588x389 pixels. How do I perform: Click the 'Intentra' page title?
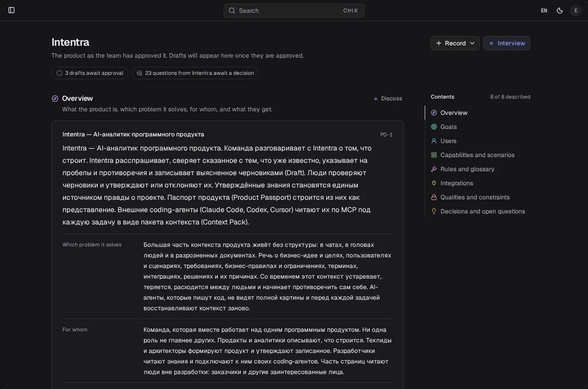70,42
